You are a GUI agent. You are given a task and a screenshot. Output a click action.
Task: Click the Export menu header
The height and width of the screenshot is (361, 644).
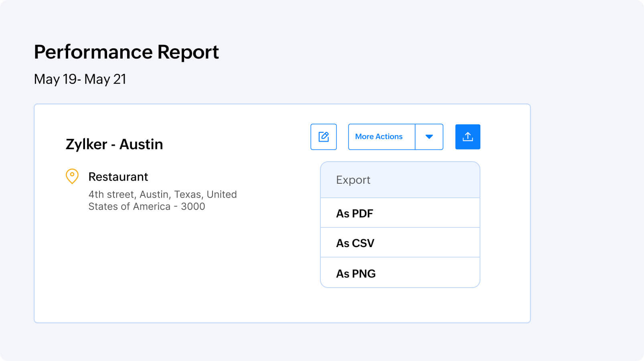pyautogui.click(x=400, y=180)
